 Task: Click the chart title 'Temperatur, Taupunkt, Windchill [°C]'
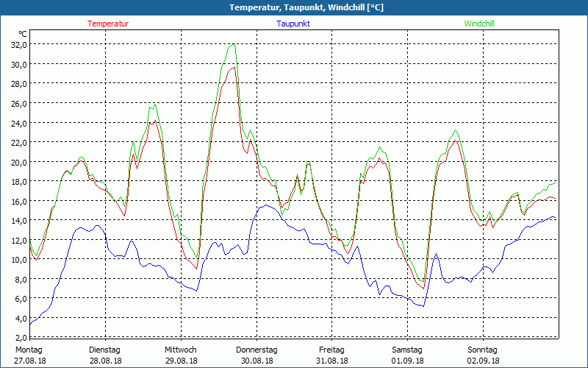306,7
